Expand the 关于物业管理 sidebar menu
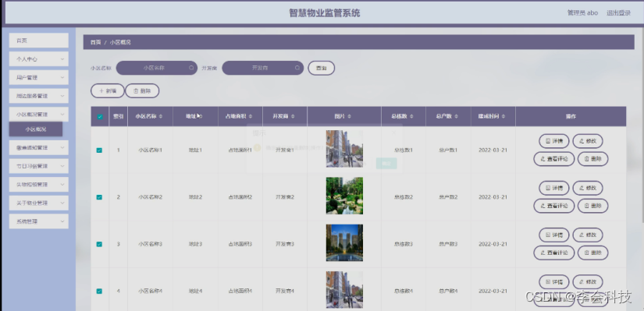The image size is (644, 311). click(38, 203)
